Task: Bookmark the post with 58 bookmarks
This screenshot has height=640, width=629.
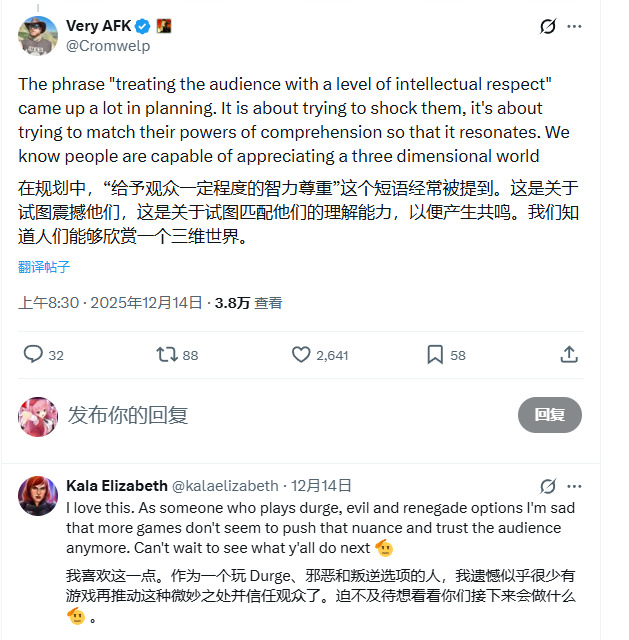Action: 435,354
